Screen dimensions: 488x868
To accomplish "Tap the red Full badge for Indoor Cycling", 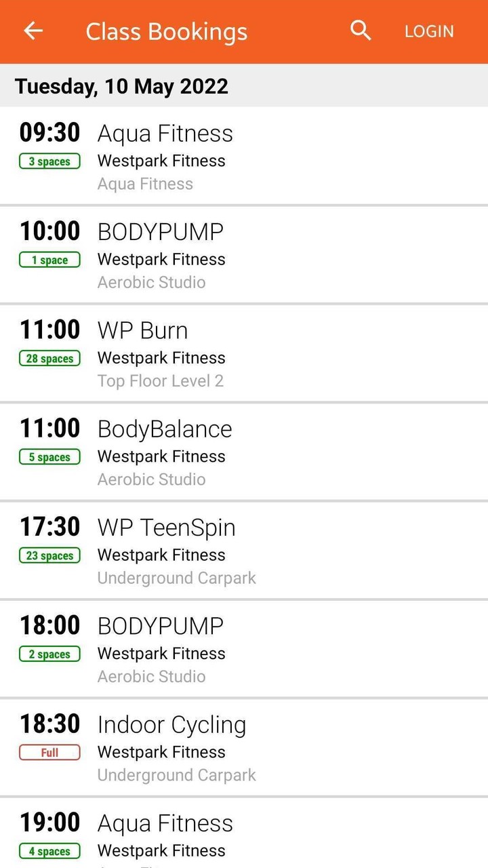I will [49, 752].
